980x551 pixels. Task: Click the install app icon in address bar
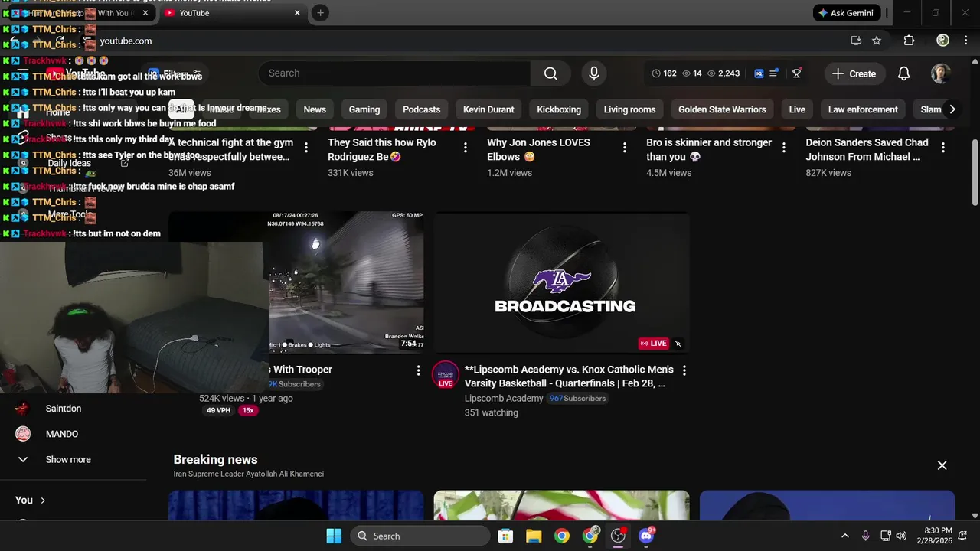856,41
